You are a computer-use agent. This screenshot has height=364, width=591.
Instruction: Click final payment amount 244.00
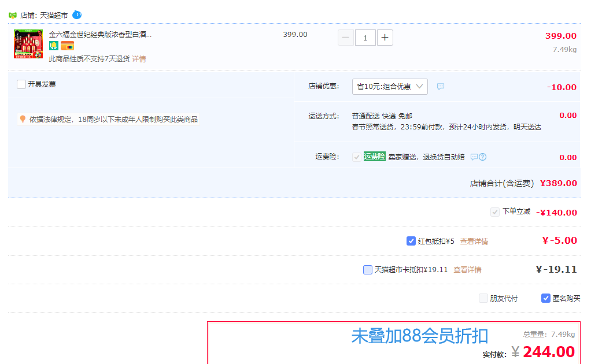point(548,352)
